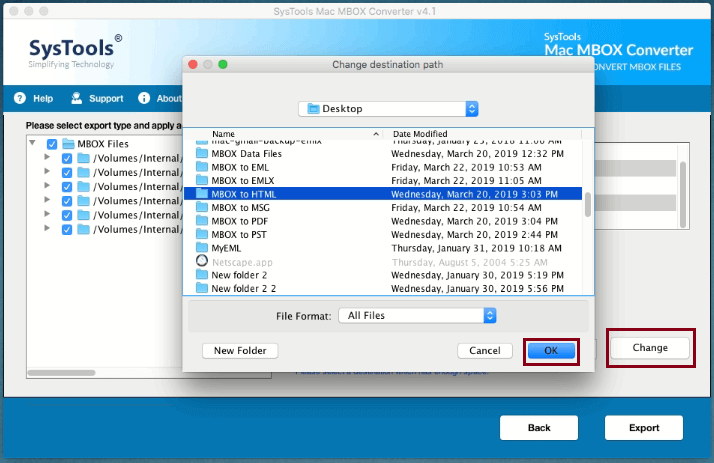Select the MBOX to PST folder name

(239, 235)
